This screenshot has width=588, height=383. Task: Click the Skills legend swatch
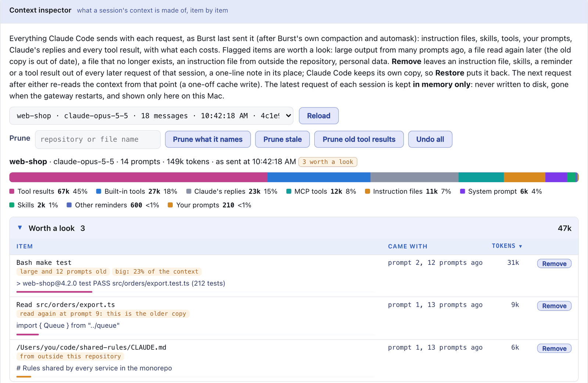[12, 205]
